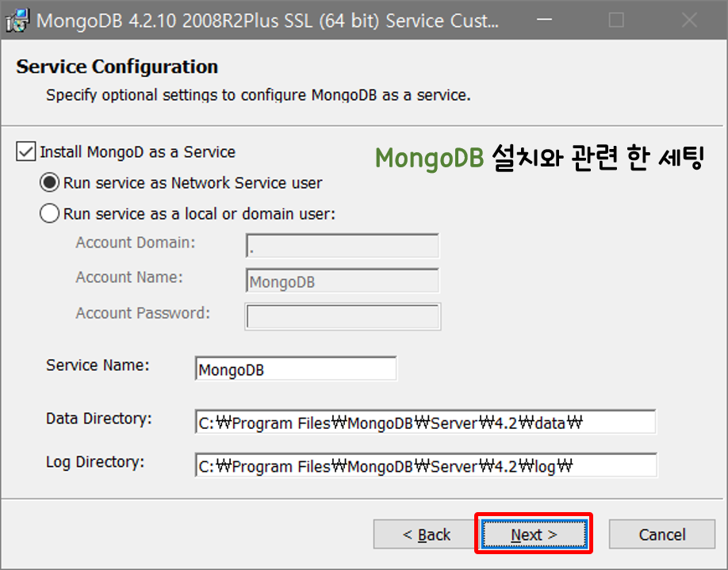
Task: Click the Data Directory path field
Action: (425, 422)
